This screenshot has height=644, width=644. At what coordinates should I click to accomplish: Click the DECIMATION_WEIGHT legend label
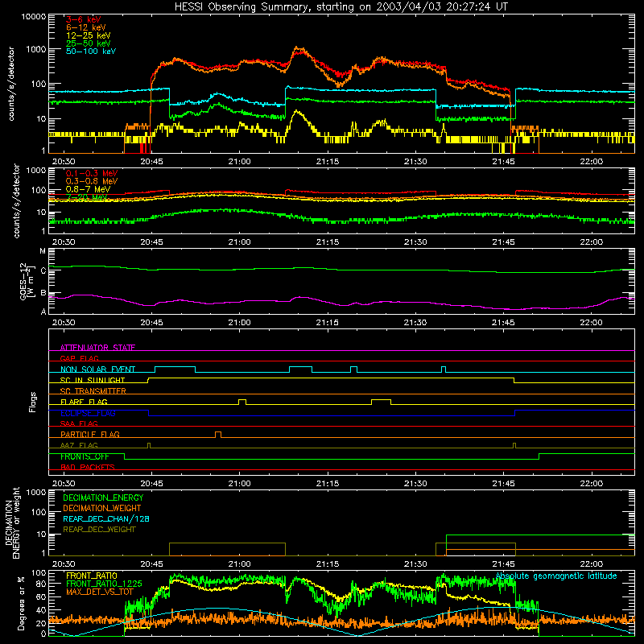pos(102,508)
